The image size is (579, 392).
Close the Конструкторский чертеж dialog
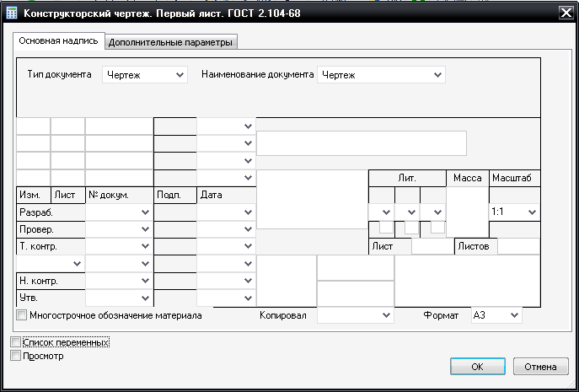566,13
